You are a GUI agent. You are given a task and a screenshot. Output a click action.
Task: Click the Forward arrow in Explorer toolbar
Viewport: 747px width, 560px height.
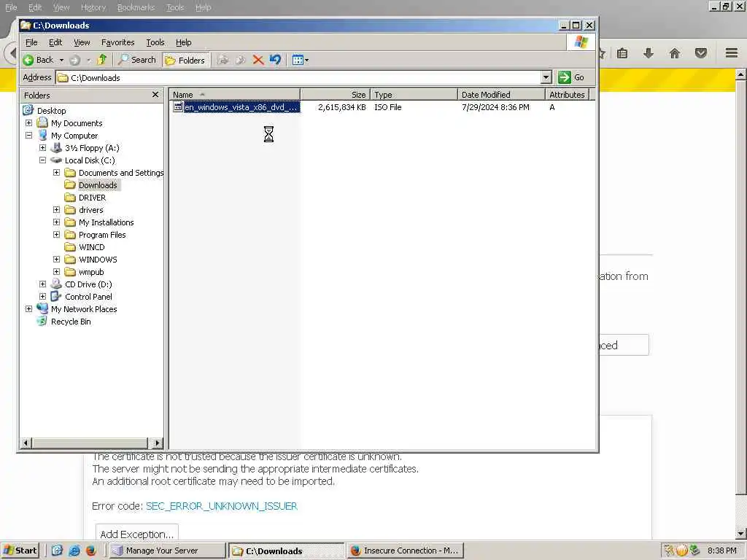[75, 60]
